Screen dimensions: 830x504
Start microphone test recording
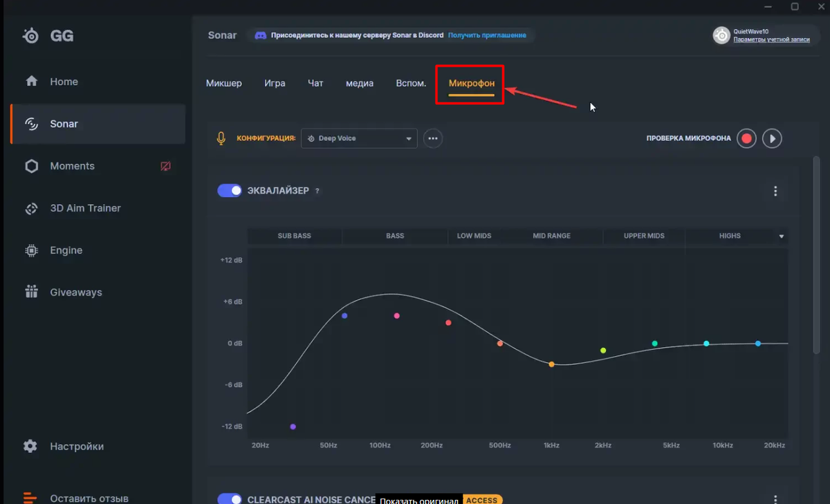click(746, 138)
